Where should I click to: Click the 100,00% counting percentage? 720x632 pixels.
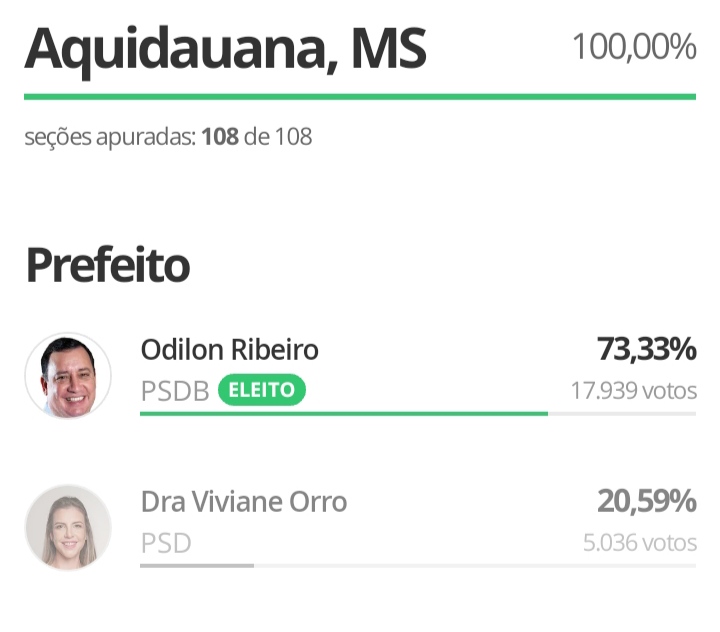[634, 47]
